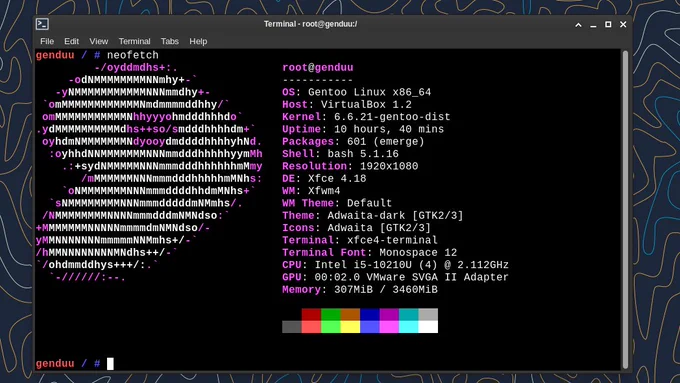The width and height of the screenshot is (680, 383).
Task: Click the 'Terminal Font: Monospace 12' line
Action: tap(369, 253)
